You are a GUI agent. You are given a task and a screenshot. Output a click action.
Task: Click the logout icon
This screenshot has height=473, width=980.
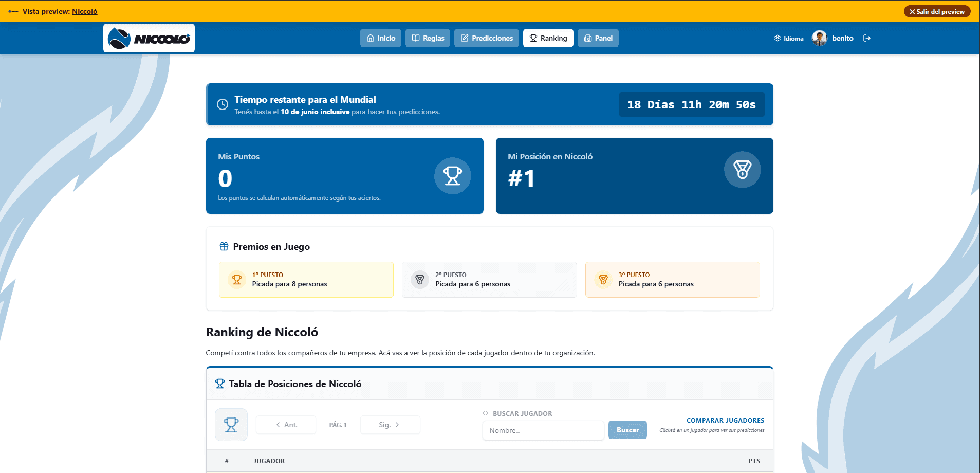pyautogui.click(x=867, y=38)
